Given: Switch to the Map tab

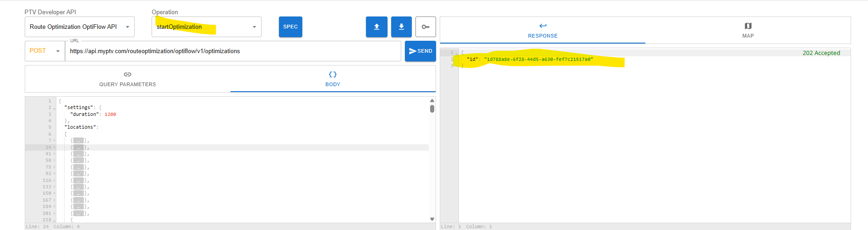Looking at the screenshot, I should point(748,30).
